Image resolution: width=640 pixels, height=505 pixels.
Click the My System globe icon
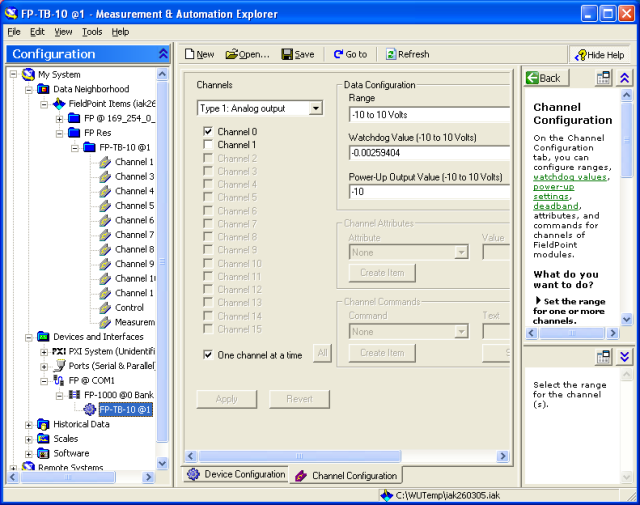pos(28,74)
